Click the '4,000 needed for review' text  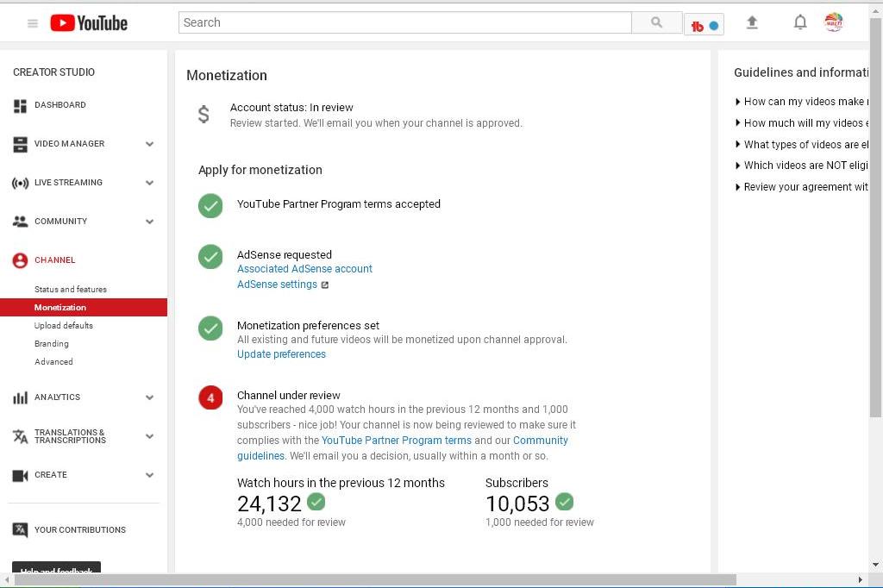point(291,522)
